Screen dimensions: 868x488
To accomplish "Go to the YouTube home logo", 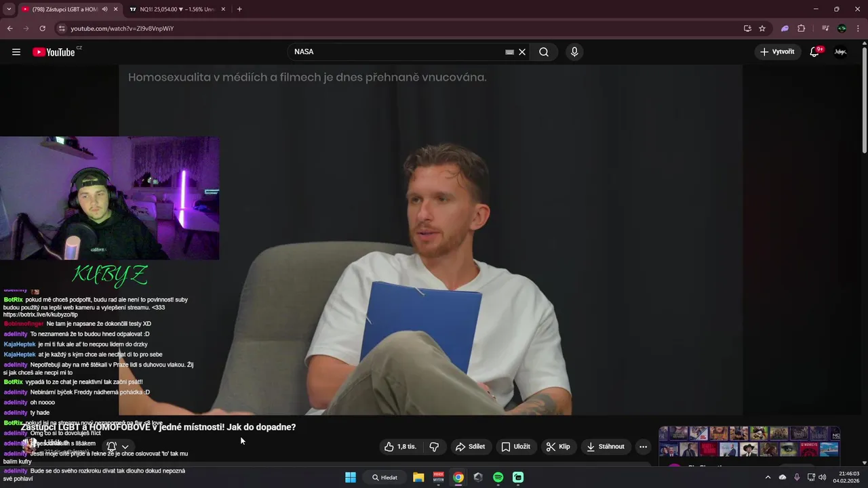I will click(x=54, y=52).
